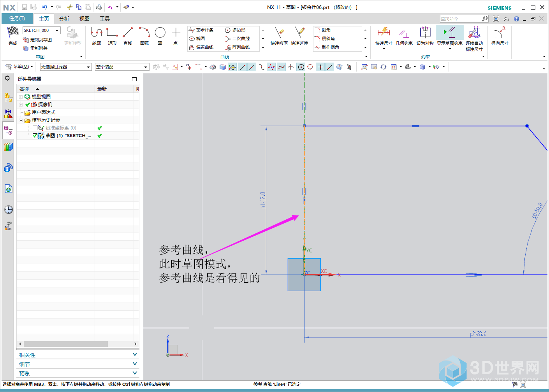
Task: Open the SKETCH_000 name dropdown
Action: (57, 30)
